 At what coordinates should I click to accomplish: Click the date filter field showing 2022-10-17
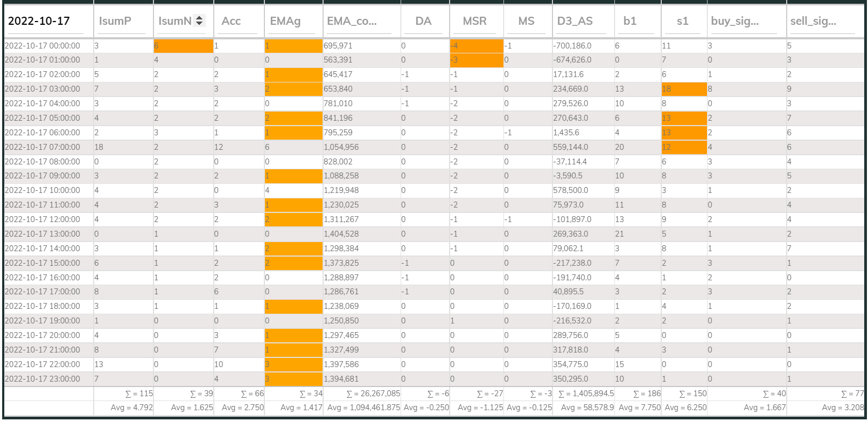pos(47,21)
